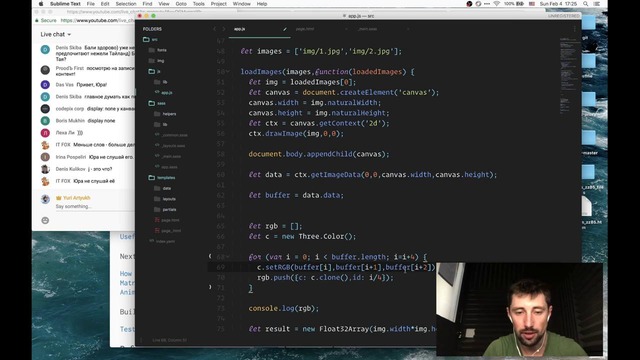Expand the helpers folder

tap(165, 114)
